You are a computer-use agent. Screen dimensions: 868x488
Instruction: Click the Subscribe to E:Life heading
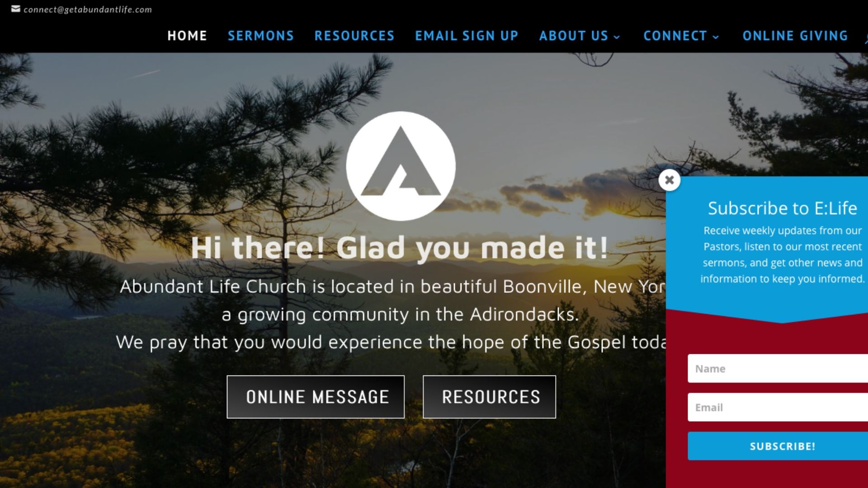point(782,208)
